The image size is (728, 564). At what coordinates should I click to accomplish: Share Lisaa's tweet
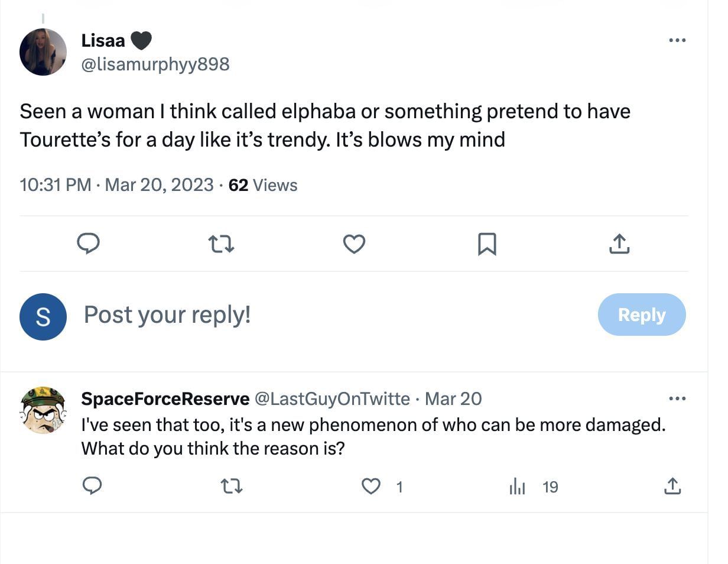coord(619,244)
